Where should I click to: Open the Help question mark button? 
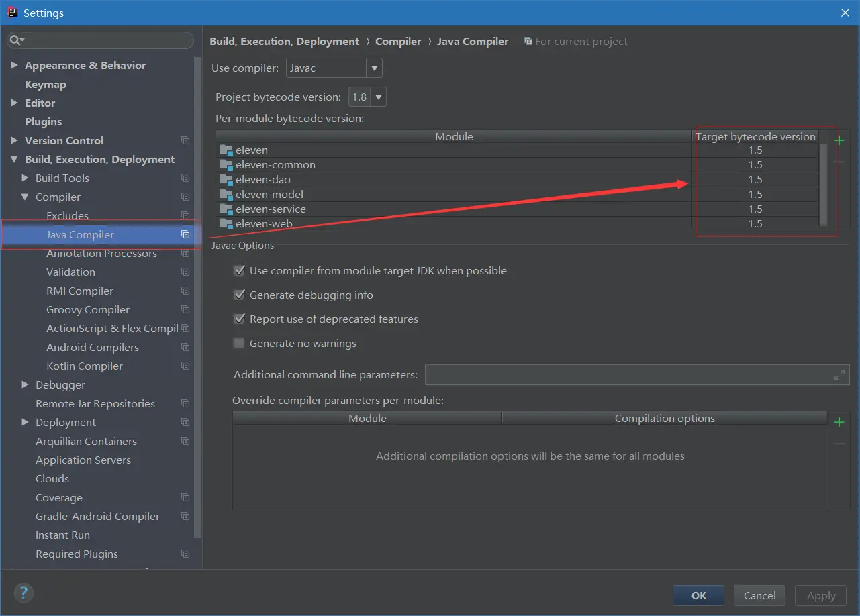click(23, 593)
